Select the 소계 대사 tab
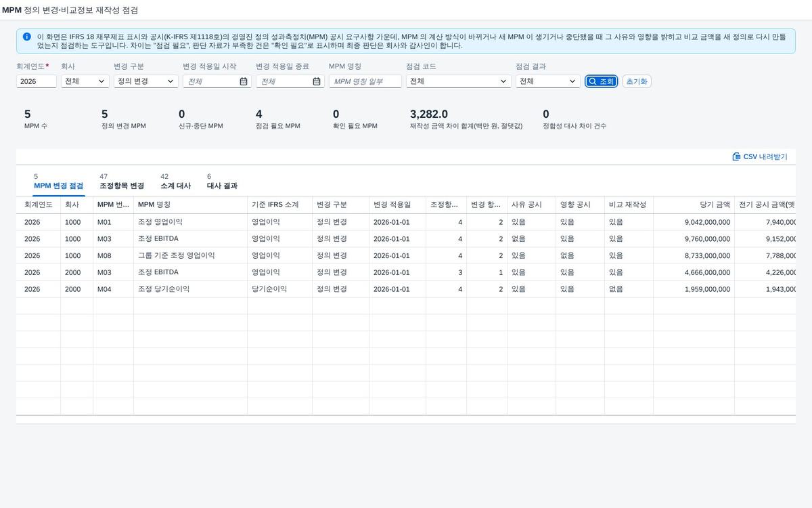This screenshot has width=812, height=508. point(175,182)
